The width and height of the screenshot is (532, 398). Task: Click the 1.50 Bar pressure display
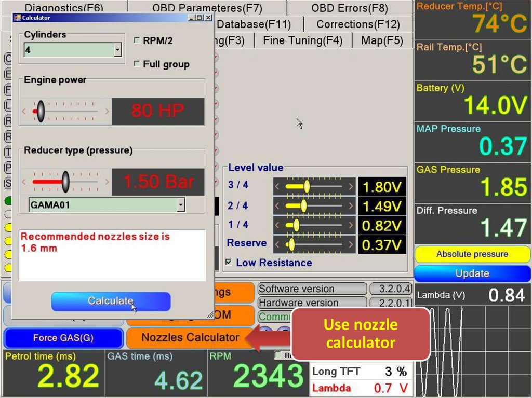pyautogui.click(x=158, y=182)
